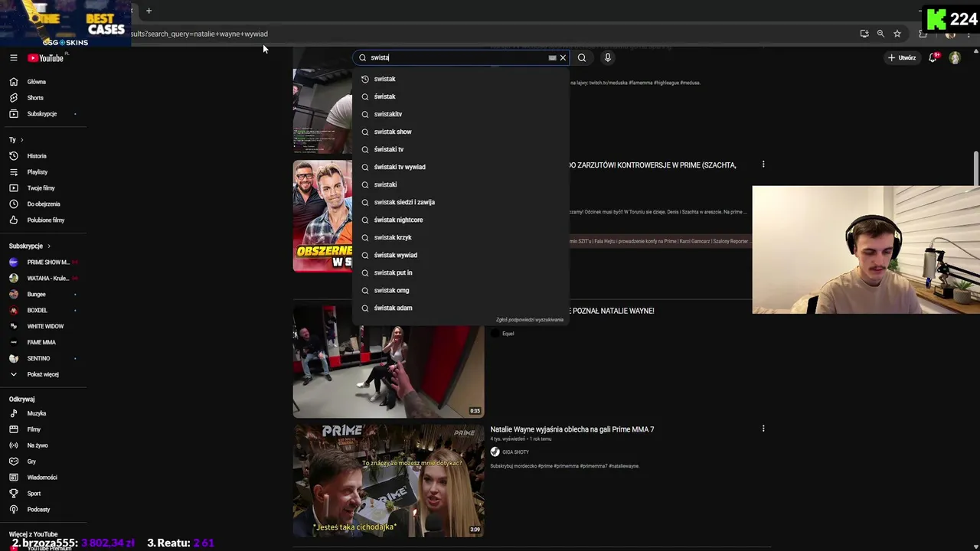Screen dimensions: 980x551
Task: Select suggestion "swistakitv"
Action: [461, 114]
